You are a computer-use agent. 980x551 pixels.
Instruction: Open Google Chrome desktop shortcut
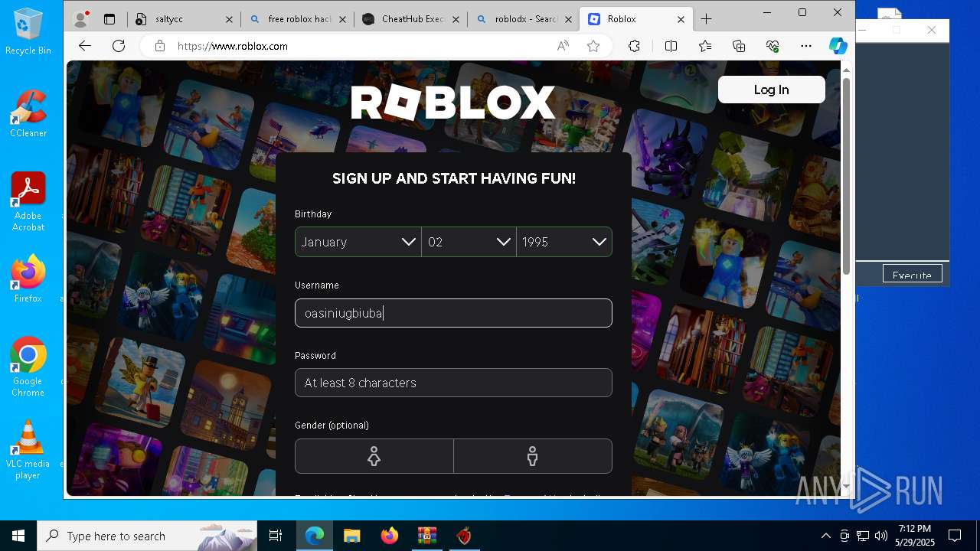coord(28,367)
